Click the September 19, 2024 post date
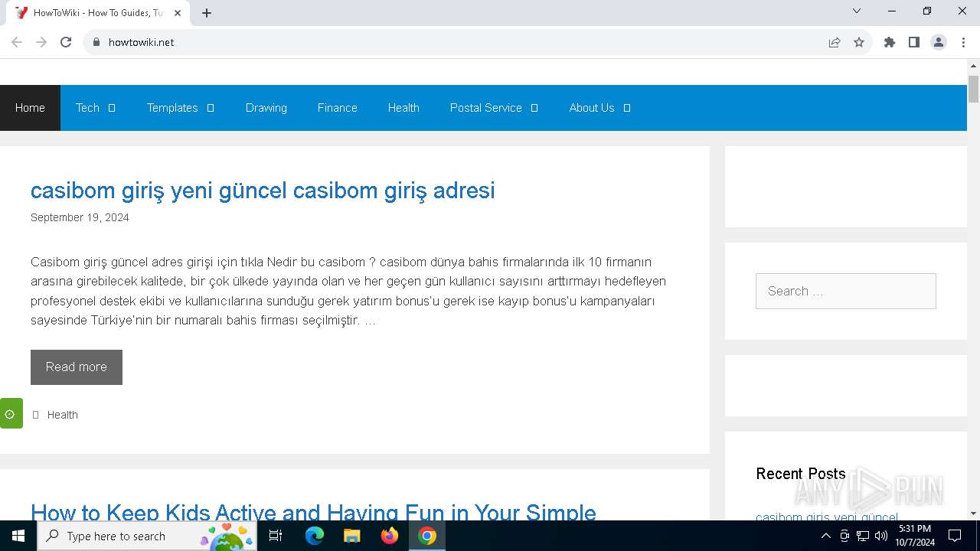Image resolution: width=980 pixels, height=551 pixels. tap(80, 217)
